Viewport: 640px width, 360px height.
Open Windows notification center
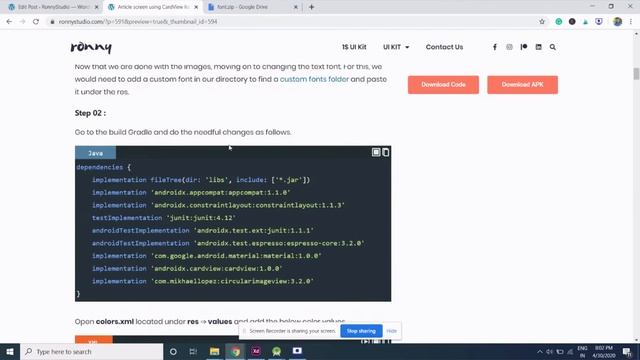(x=627, y=351)
